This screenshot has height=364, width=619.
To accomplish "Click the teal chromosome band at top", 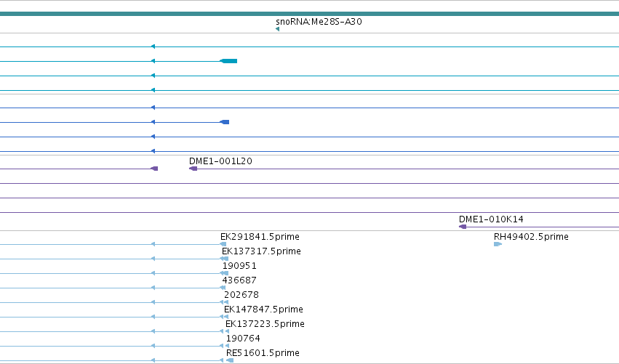I will [310, 14].
